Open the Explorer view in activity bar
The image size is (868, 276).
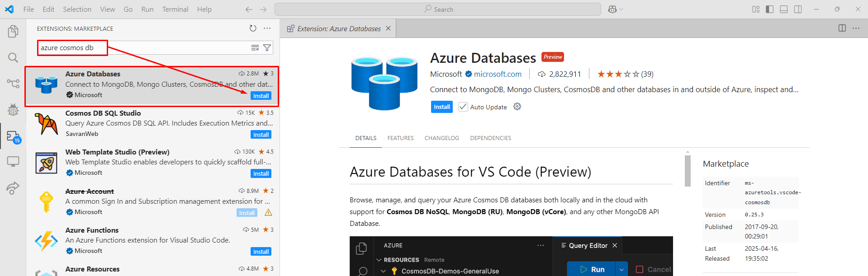pyautogui.click(x=13, y=32)
